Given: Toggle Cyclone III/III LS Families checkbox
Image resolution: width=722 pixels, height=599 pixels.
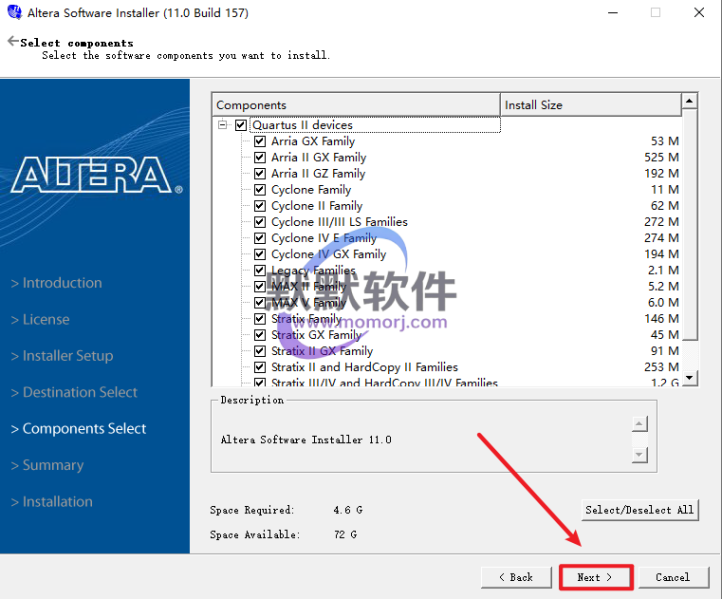Looking at the screenshot, I should click(260, 221).
